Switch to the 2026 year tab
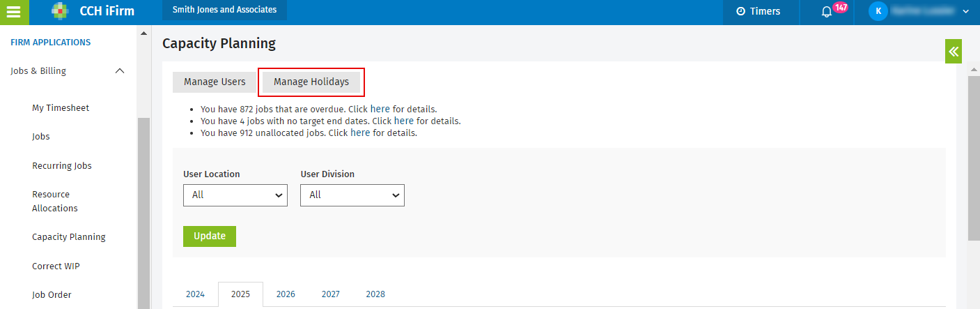This screenshot has height=309, width=980. [286, 294]
